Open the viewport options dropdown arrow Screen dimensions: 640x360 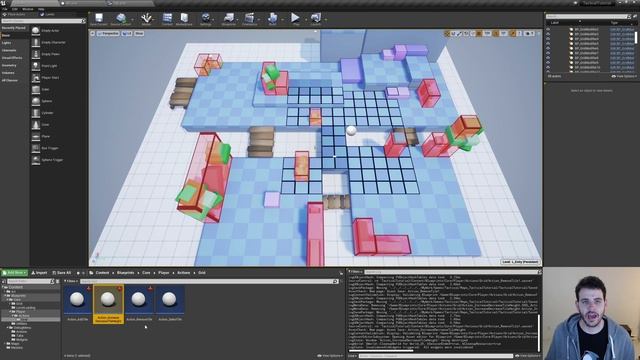(x=93, y=33)
